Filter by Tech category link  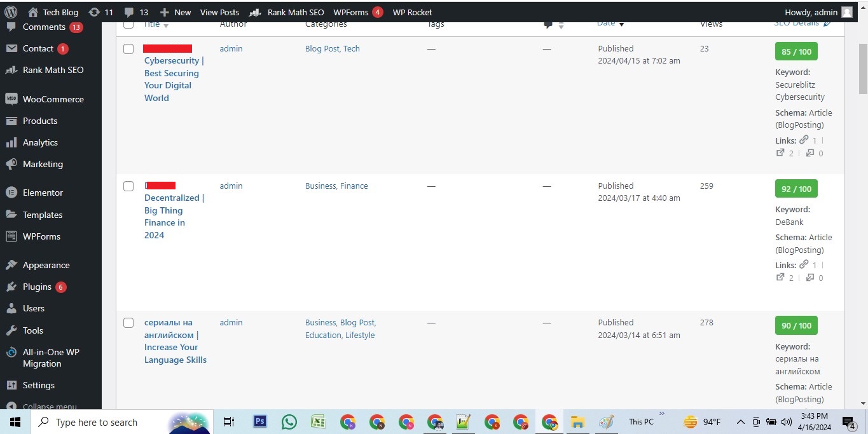click(352, 49)
